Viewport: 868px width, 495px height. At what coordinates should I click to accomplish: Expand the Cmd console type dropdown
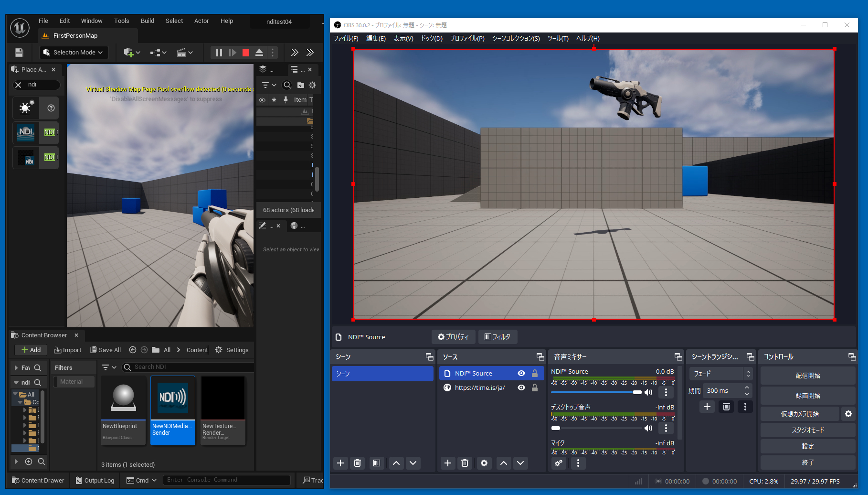142,480
